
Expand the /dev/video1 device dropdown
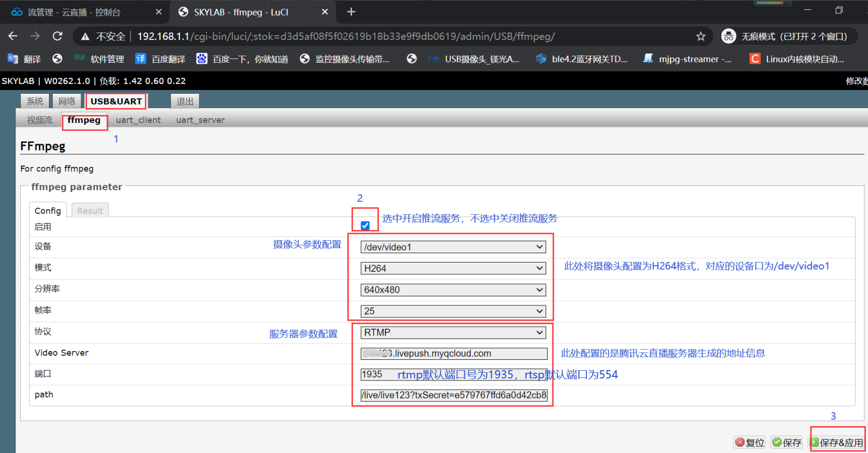click(453, 247)
